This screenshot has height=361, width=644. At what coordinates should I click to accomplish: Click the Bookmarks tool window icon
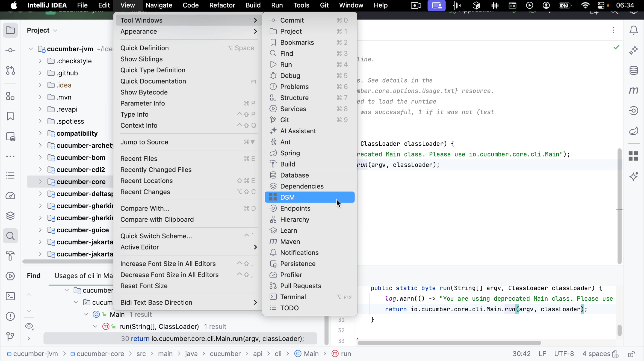coord(11,116)
